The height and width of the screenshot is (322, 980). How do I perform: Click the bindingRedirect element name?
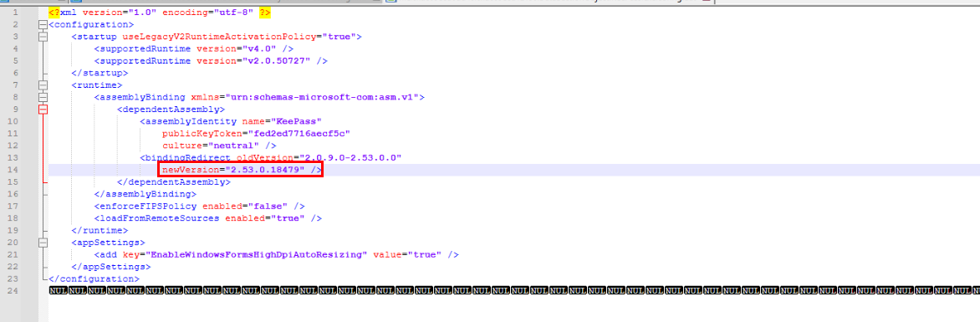point(188,157)
